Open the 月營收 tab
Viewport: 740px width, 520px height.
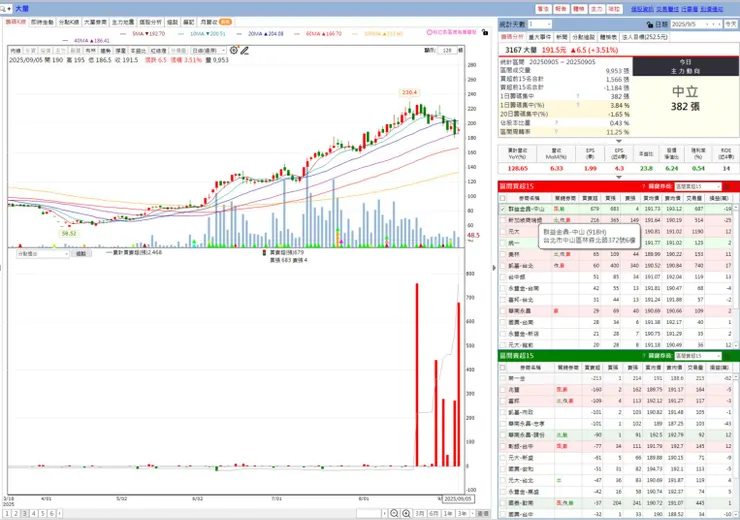coord(215,22)
